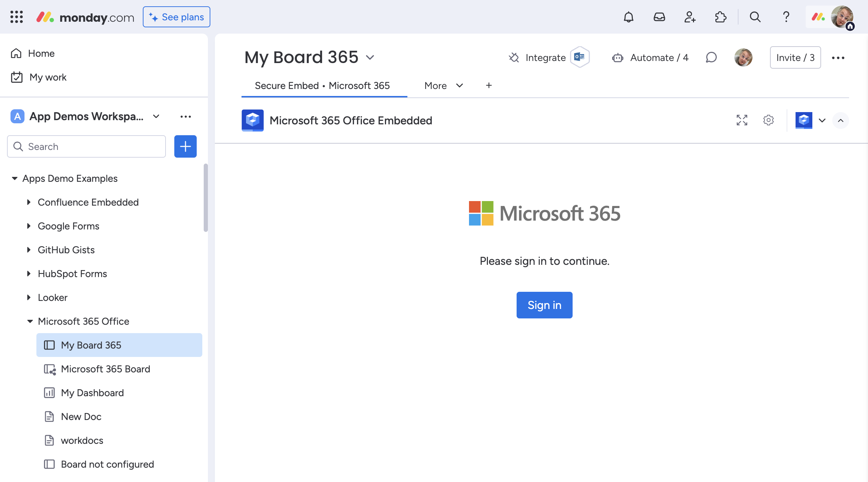Open the apps marketplace puzzle icon

click(720, 17)
